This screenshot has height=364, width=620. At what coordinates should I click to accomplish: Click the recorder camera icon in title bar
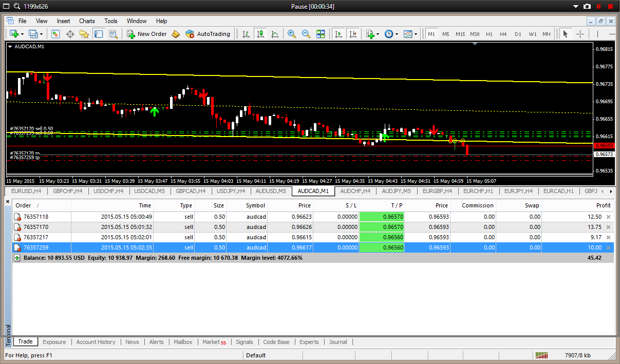[x=587, y=6]
